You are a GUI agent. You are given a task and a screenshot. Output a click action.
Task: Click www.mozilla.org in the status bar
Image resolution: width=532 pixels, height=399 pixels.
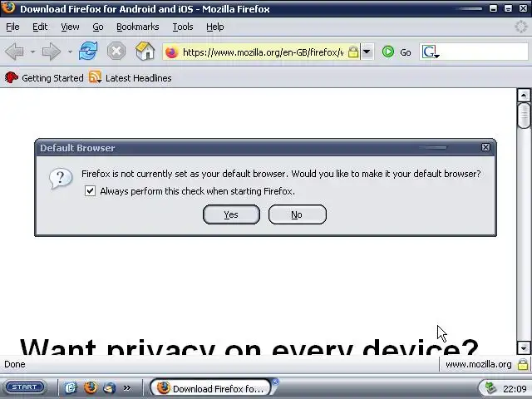479,364
